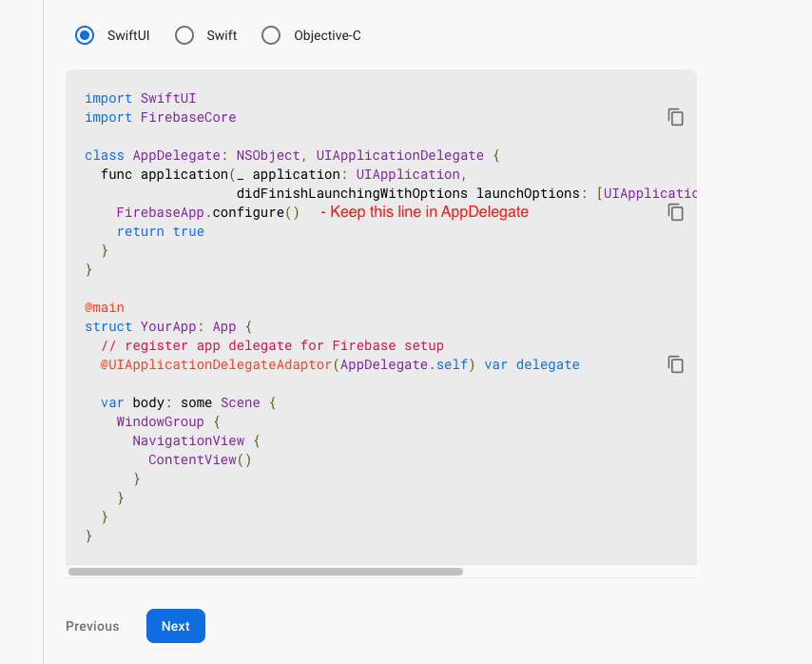This screenshot has width=812, height=664.
Task: Click @UIApplicationDelegateAdaptor in the code
Action: [216, 364]
